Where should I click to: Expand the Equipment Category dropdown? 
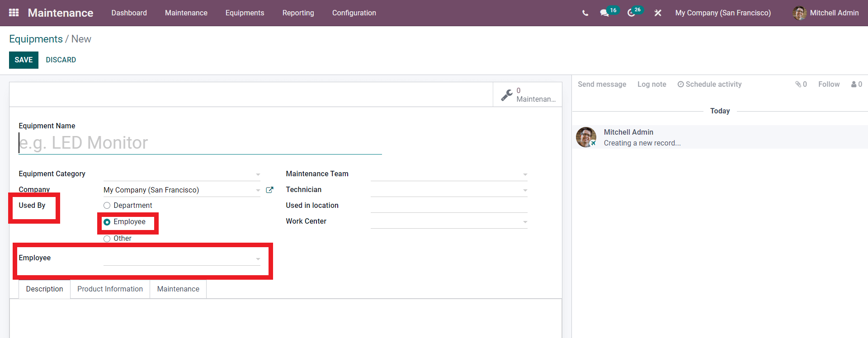258,174
